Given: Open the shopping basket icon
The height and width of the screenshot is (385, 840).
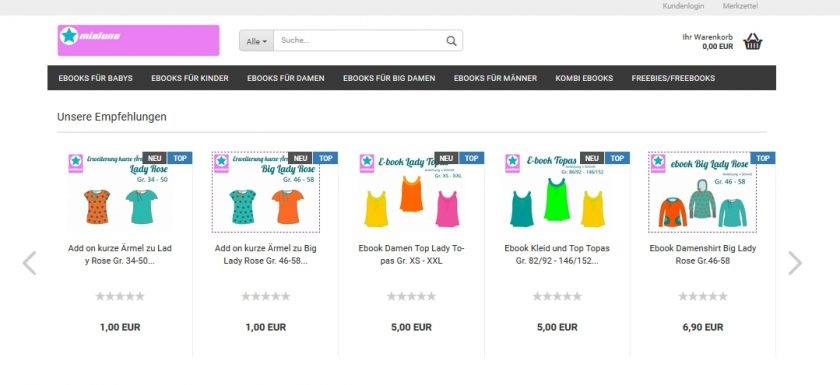Looking at the screenshot, I should click(x=753, y=41).
